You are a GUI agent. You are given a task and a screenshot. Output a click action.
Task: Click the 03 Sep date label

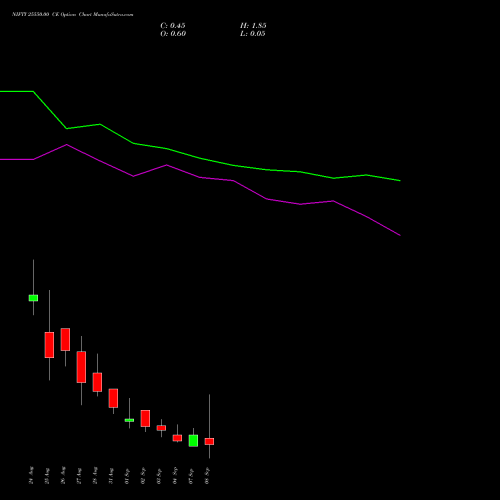(x=159, y=475)
